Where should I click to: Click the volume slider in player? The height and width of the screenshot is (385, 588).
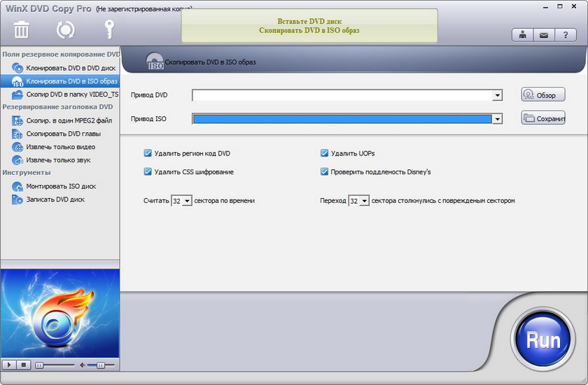101,365
